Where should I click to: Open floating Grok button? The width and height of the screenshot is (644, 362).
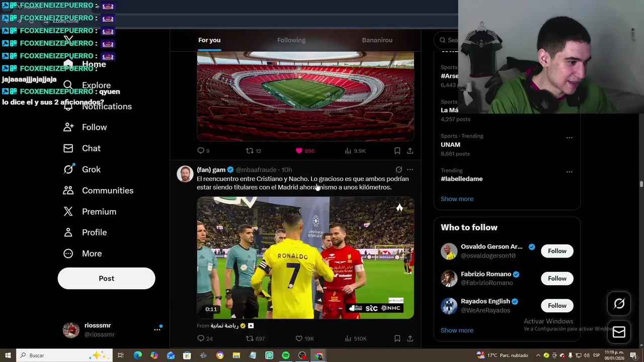(x=619, y=303)
